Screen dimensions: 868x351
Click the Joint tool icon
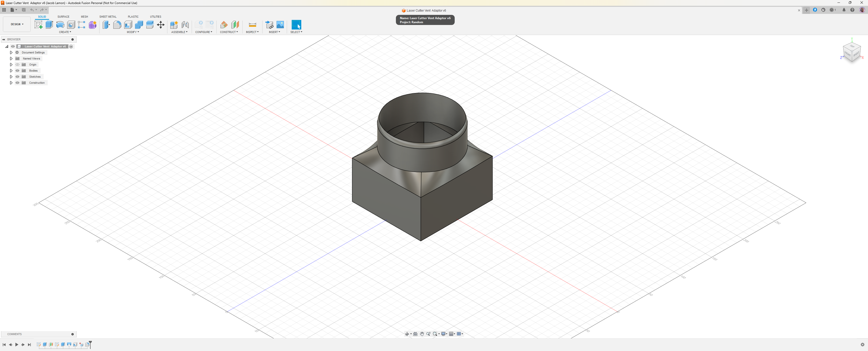(185, 25)
